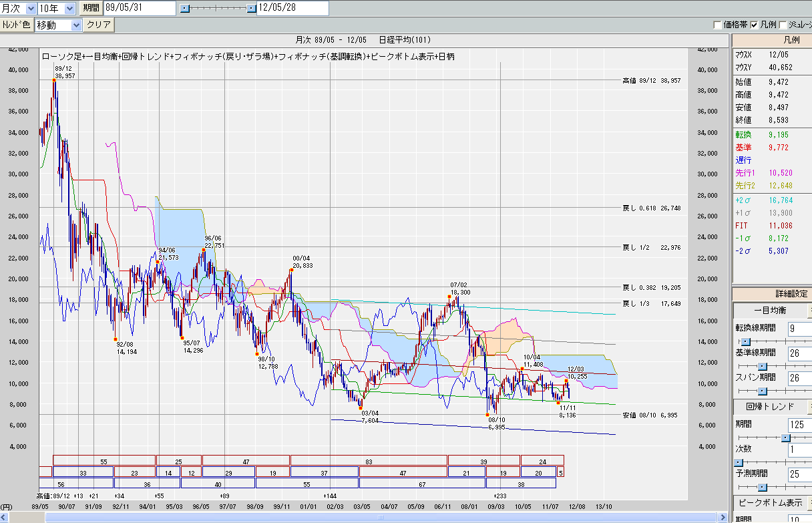Click the right handle of date range slider
The width and height of the screenshot is (812, 523).
pos(251,8)
